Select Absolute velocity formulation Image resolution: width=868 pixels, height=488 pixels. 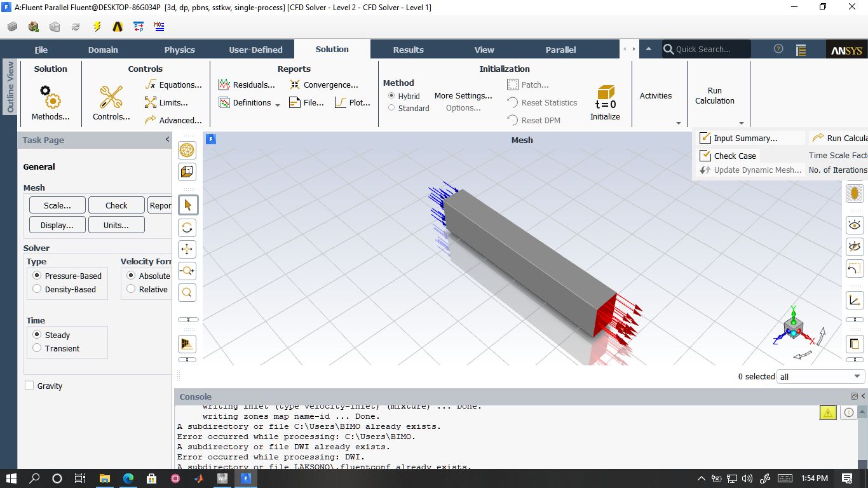click(x=131, y=276)
